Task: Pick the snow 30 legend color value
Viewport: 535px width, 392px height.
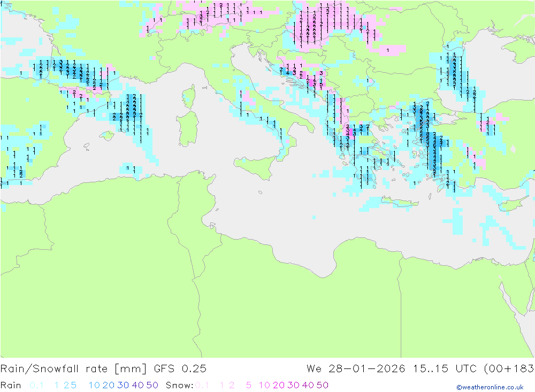Action: (293, 385)
